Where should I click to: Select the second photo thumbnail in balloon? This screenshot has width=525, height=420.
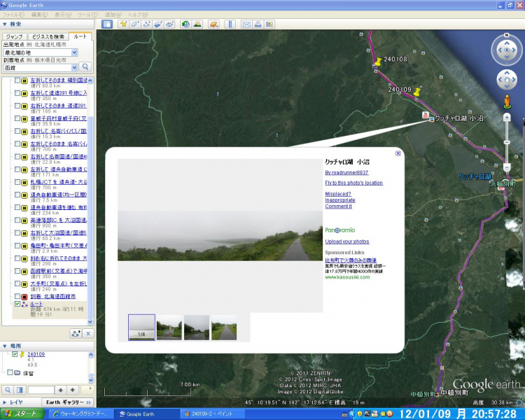click(169, 327)
